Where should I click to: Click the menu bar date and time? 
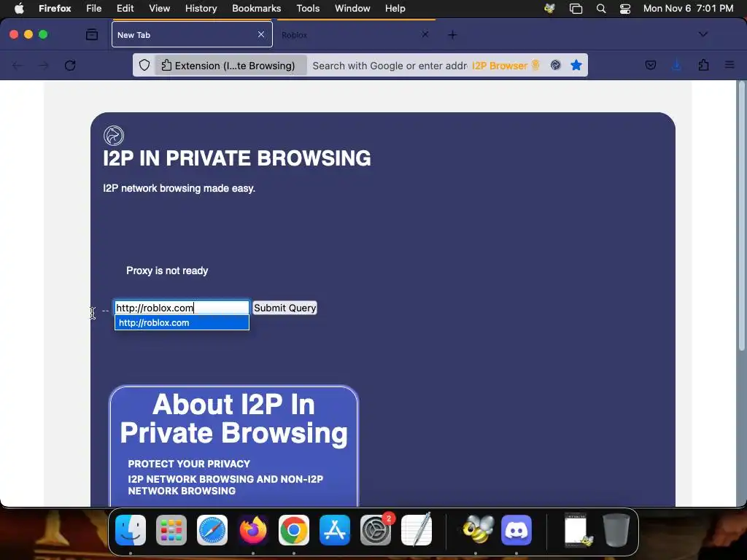pyautogui.click(x=688, y=9)
